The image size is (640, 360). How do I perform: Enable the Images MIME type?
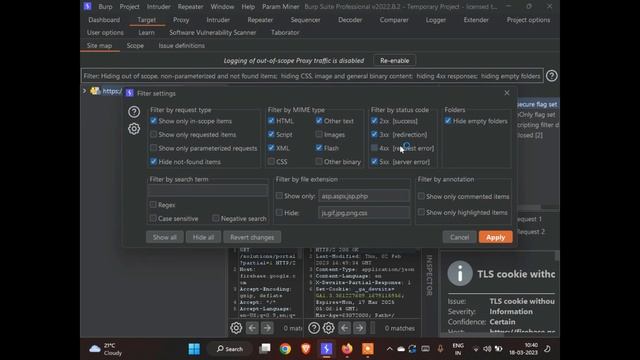319,134
